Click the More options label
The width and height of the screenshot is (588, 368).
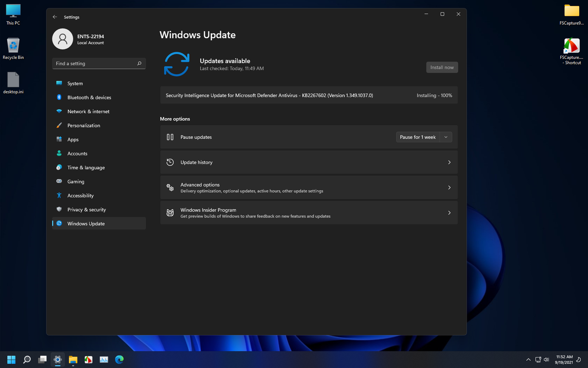click(175, 119)
